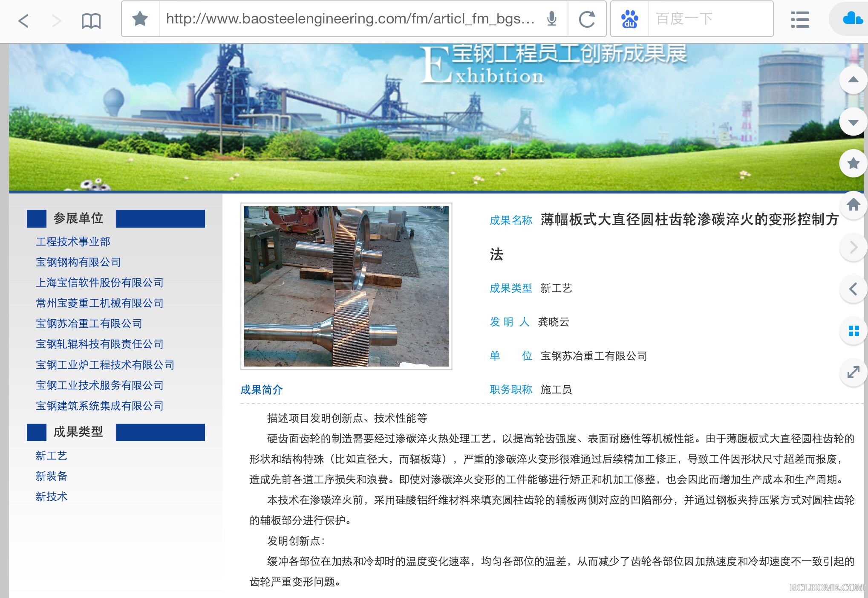Image resolution: width=868 pixels, height=598 pixels.
Task: Click the floating fullscreen expand button
Action: [853, 373]
